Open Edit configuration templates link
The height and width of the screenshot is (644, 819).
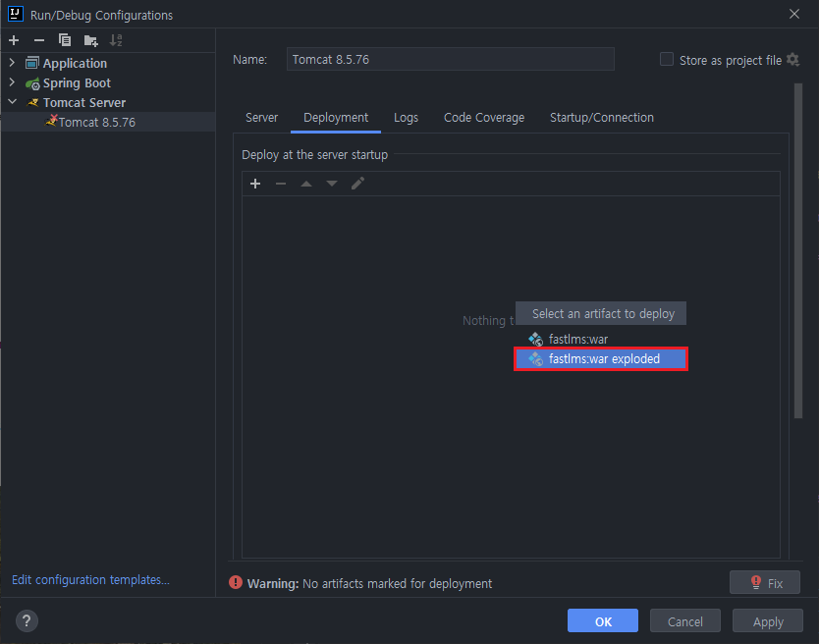[90, 580]
